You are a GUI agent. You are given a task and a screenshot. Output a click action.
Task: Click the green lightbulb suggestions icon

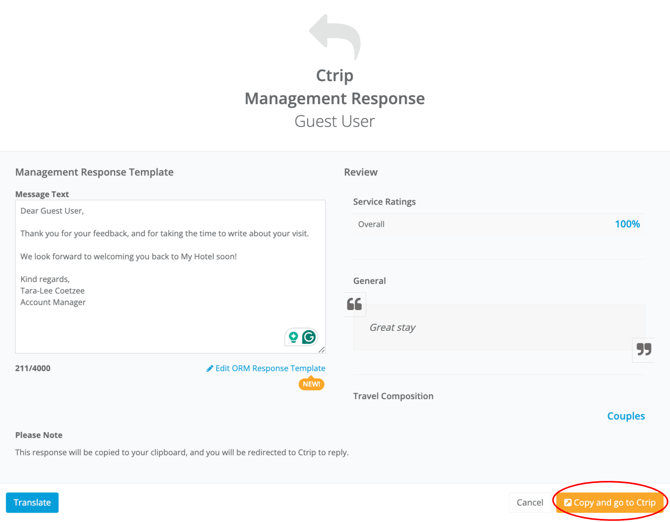293,338
